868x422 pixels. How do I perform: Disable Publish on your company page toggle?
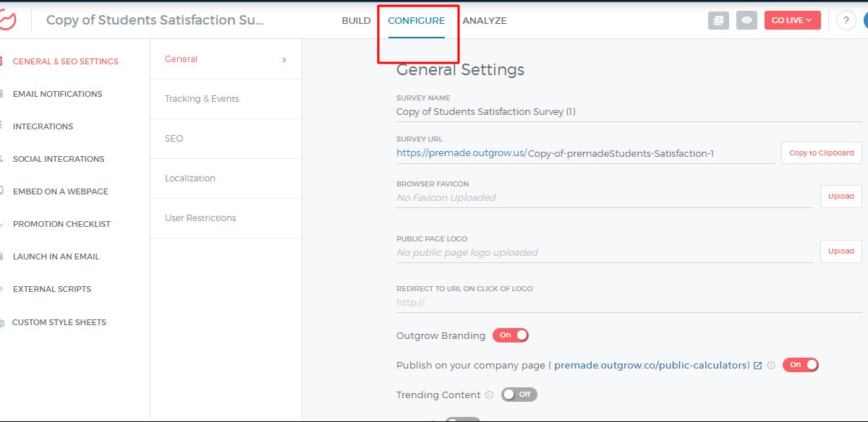pyautogui.click(x=801, y=365)
